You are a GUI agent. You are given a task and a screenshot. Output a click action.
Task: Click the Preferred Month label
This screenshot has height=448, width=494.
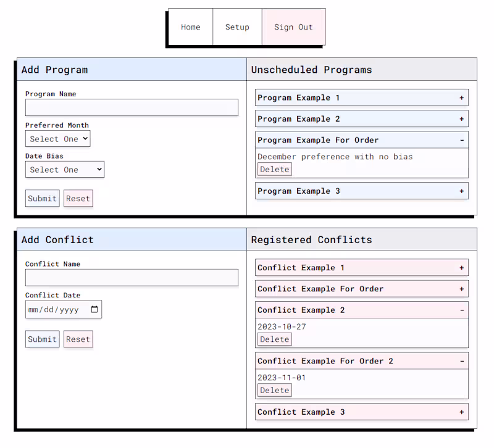click(57, 125)
